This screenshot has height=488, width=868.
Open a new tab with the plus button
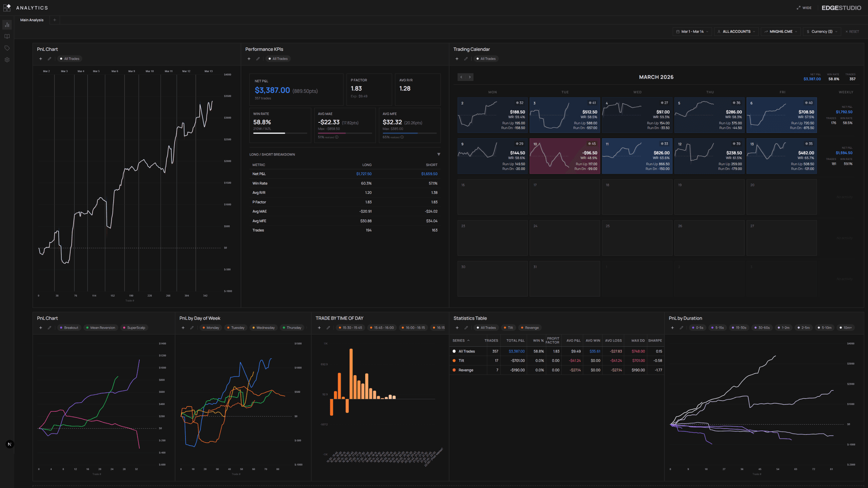(54, 20)
